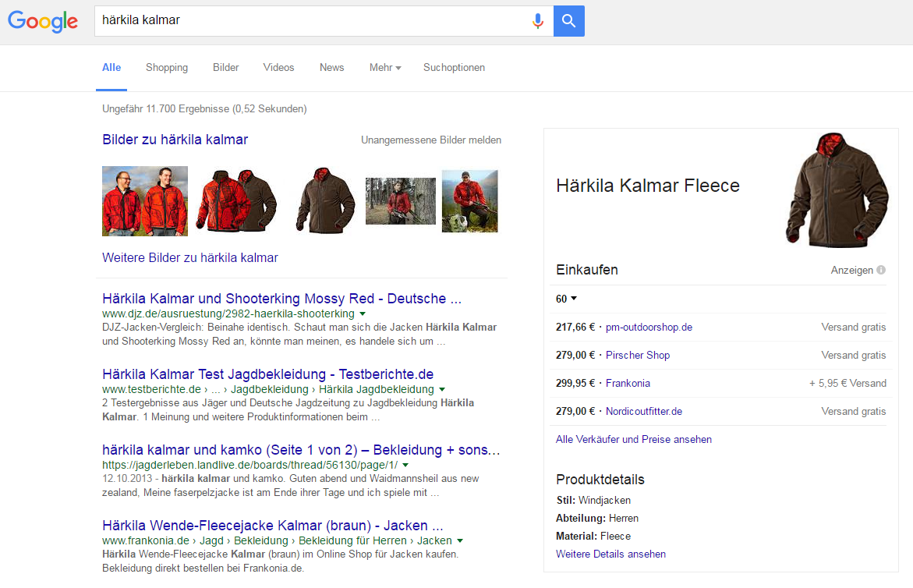
Task: Expand the green arrow beside testberichte.de breadcrumb
Action: (x=442, y=389)
